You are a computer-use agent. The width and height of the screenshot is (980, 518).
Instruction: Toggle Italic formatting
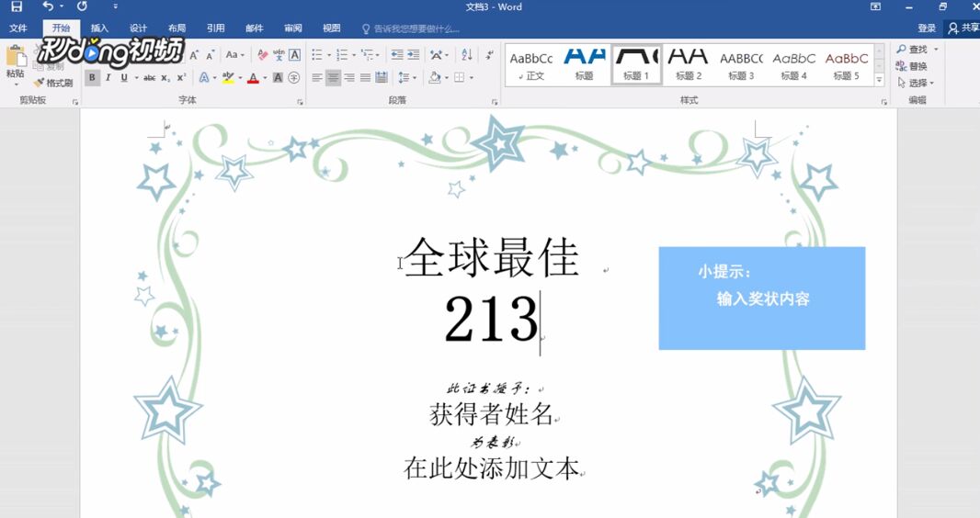click(108, 77)
